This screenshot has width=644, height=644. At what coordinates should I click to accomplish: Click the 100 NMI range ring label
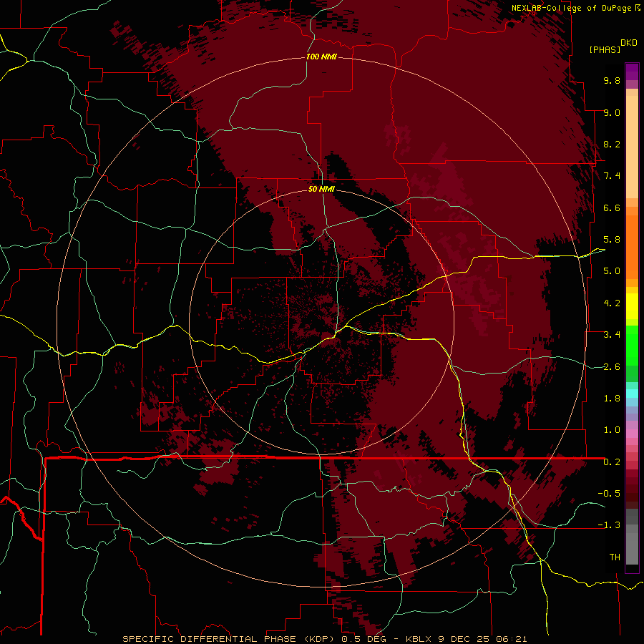(321, 57)
